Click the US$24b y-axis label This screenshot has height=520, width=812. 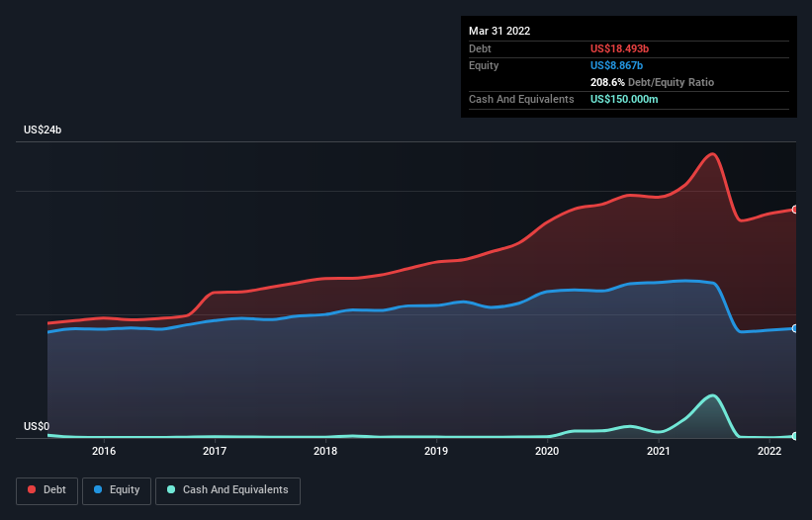(x=43, y=130)
